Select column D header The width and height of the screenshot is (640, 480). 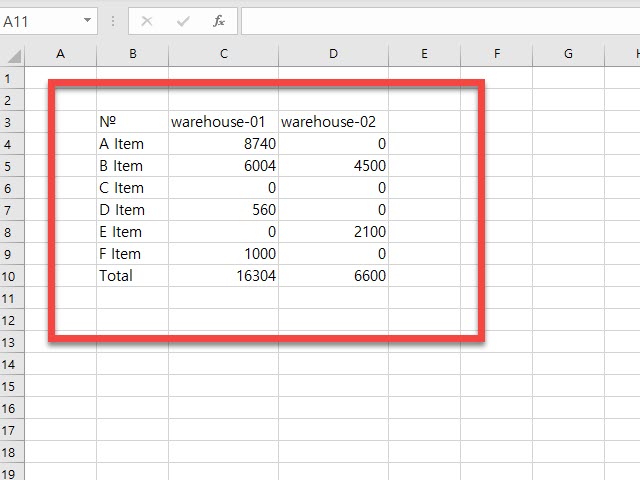click(x=333, y=54)
